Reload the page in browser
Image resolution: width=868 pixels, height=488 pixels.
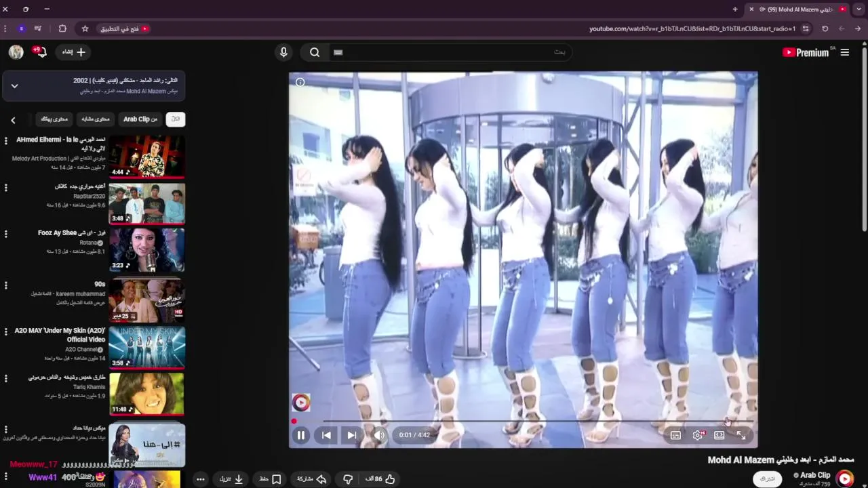pos(825,28)
